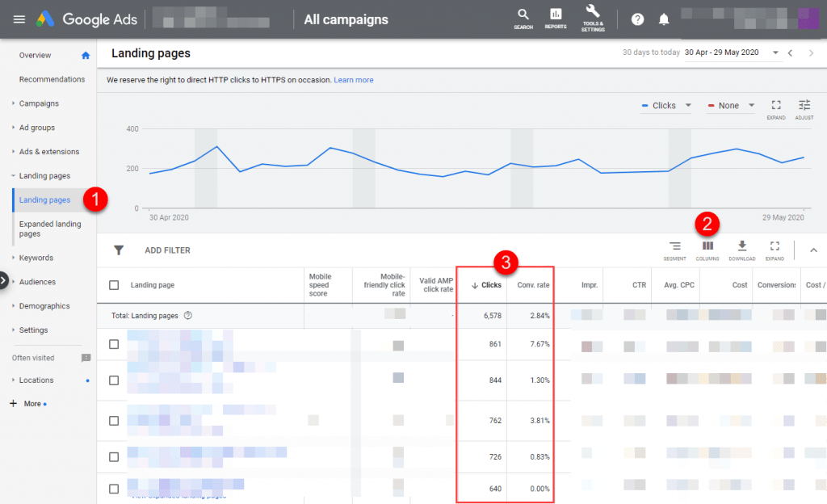Sort by Conv. rate column header
Screen dimensions: 827x504
tap(533, 285)
